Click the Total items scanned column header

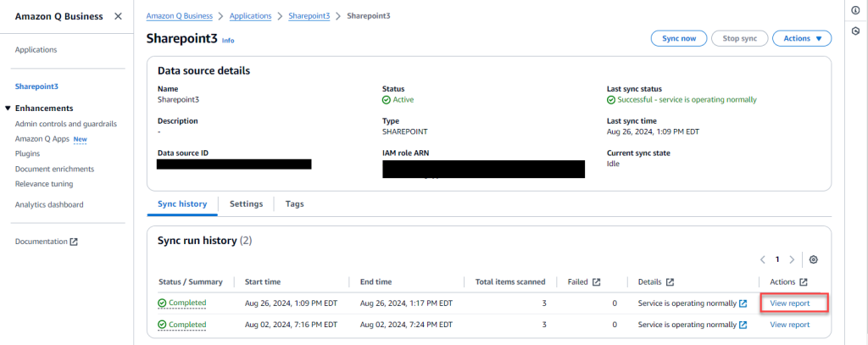[x=510, y=282]
